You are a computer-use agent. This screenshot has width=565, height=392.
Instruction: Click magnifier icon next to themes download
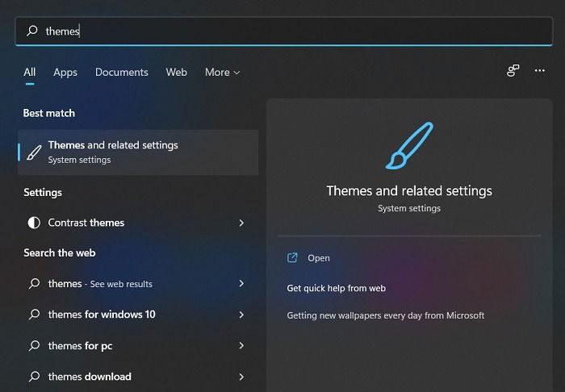coord(34,377)
